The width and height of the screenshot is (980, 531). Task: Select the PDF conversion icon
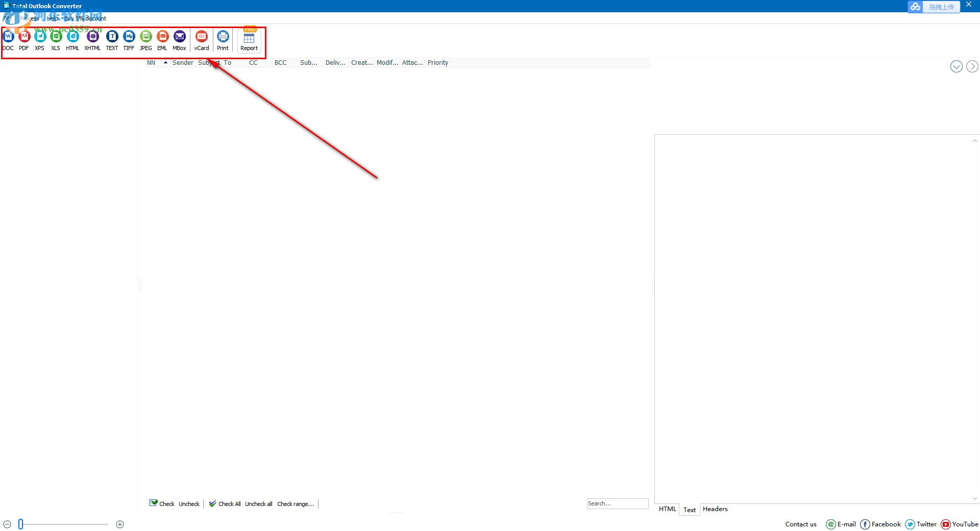click(24, 40)
